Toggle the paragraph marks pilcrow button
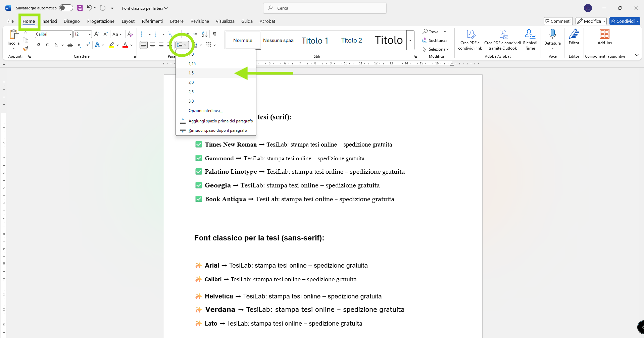This screenshot has width=644, height=338. point(214,34)
